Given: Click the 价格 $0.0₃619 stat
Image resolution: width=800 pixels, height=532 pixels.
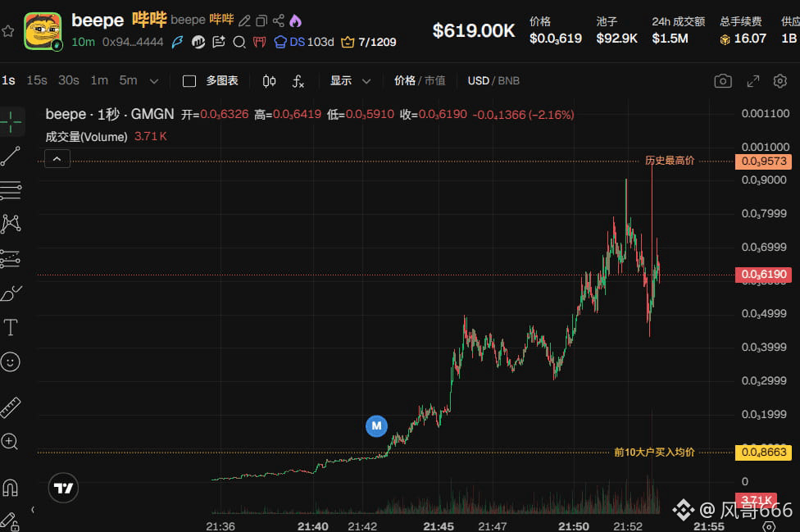Looking at the screenshot, I should tap(555, 30).
